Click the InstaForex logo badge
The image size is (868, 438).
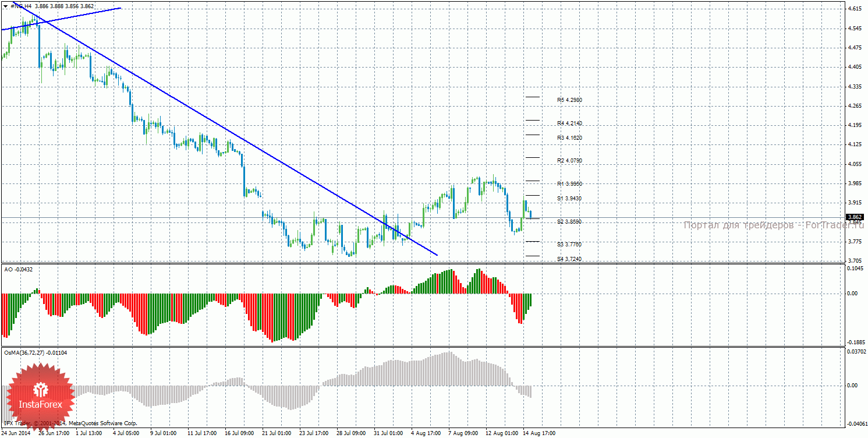(40, 397)
